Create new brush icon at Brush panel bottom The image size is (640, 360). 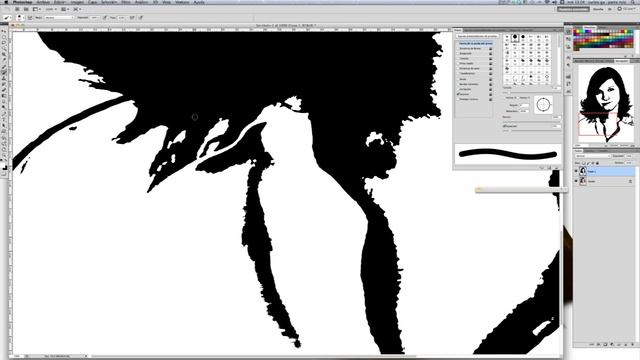coord(556,168)
